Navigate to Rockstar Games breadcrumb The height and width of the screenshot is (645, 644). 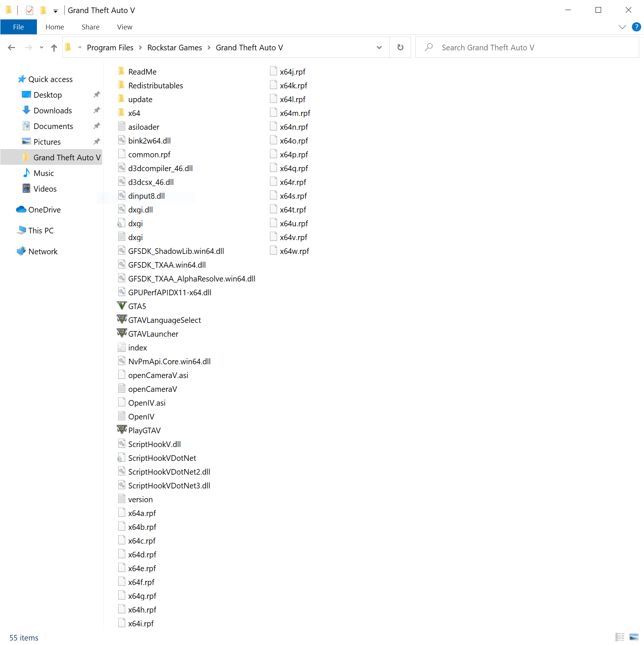pyautogui.click(x=175, y=47)
